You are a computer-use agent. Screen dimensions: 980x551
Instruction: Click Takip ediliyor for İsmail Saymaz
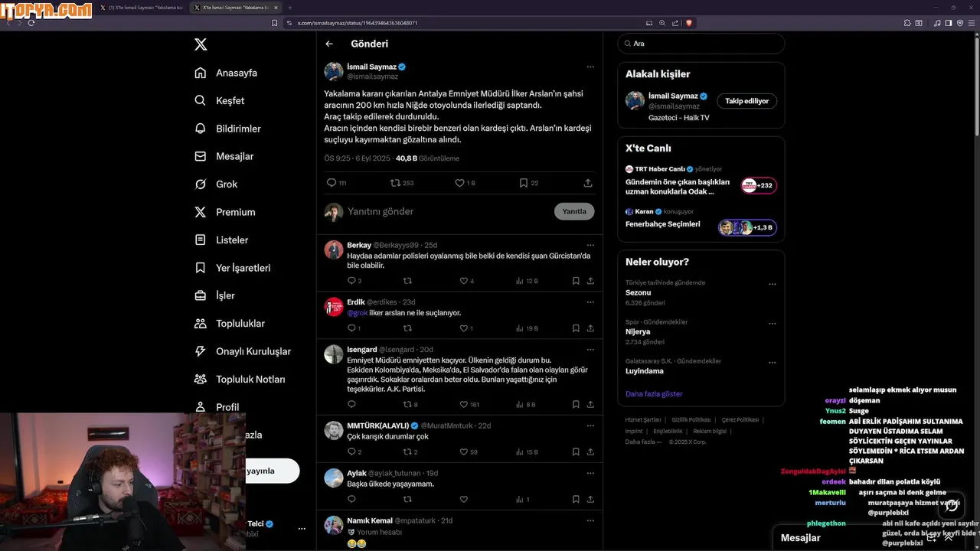coord(746,101)
